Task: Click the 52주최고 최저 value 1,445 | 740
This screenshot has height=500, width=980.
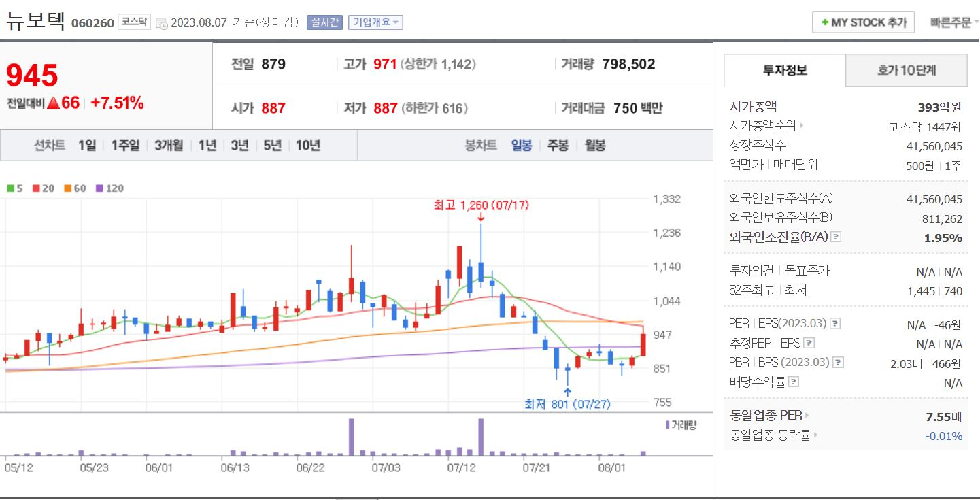Action: click(x=934, y=291)
